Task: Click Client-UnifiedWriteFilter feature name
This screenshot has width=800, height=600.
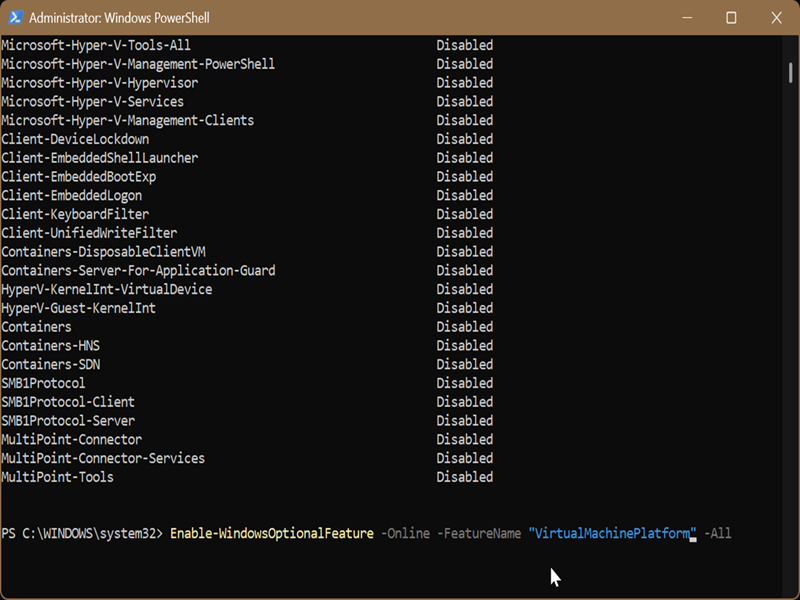Action: [89, 233]
